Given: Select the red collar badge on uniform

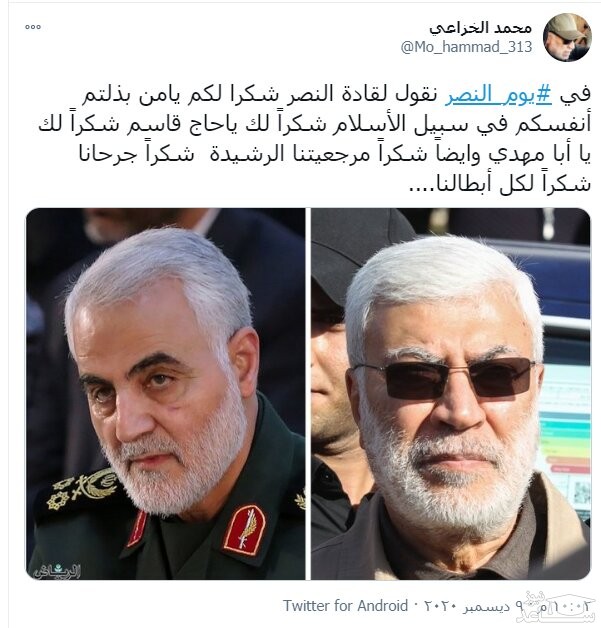Looking at the screenshot, I should 244,529.
